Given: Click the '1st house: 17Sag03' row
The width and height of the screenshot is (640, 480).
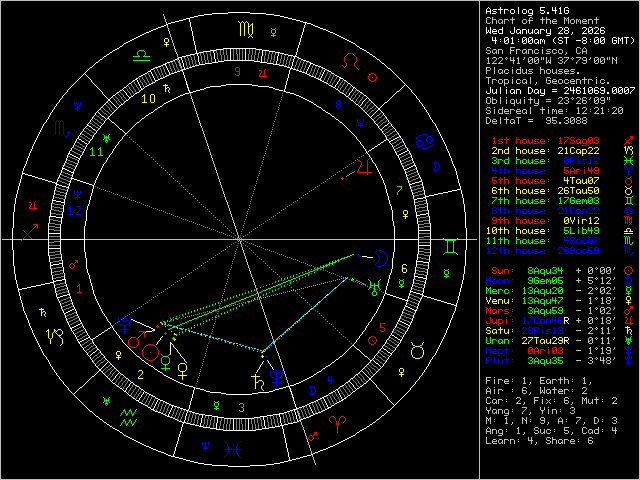Looking at the screenshot, I should [545, 141].
